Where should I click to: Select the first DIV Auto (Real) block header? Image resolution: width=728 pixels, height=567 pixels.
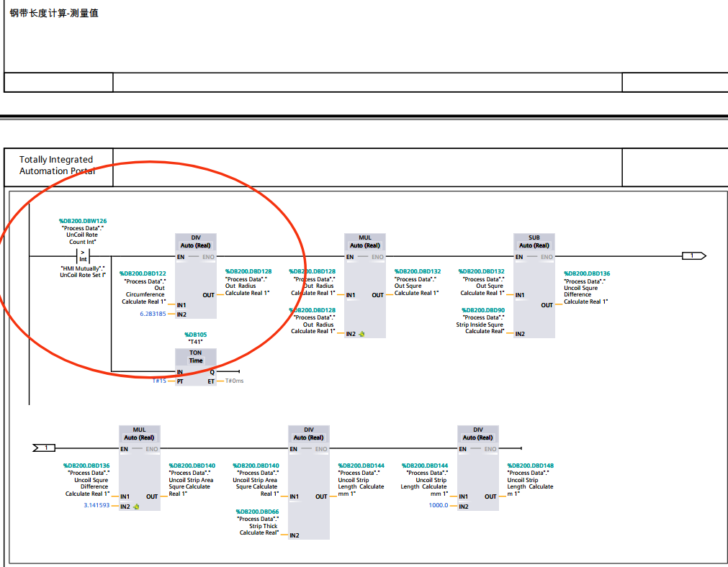tap(195, 242)
